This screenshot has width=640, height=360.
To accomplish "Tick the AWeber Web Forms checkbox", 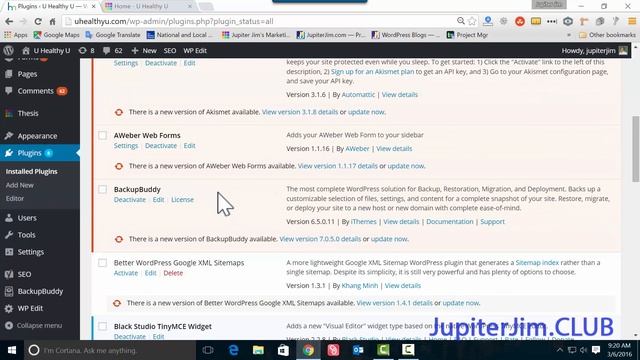I will [x=102, y=135].
